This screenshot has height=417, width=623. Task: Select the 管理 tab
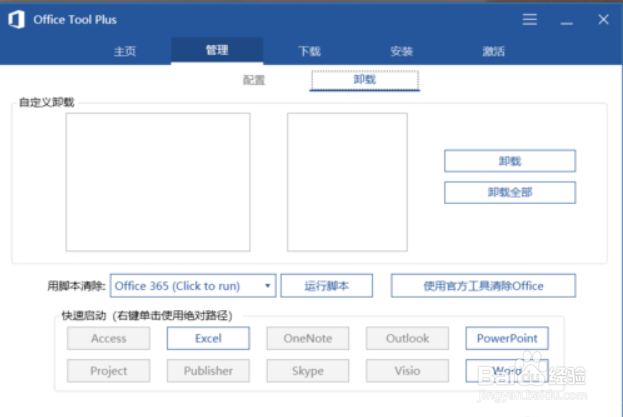pos(217,50)
